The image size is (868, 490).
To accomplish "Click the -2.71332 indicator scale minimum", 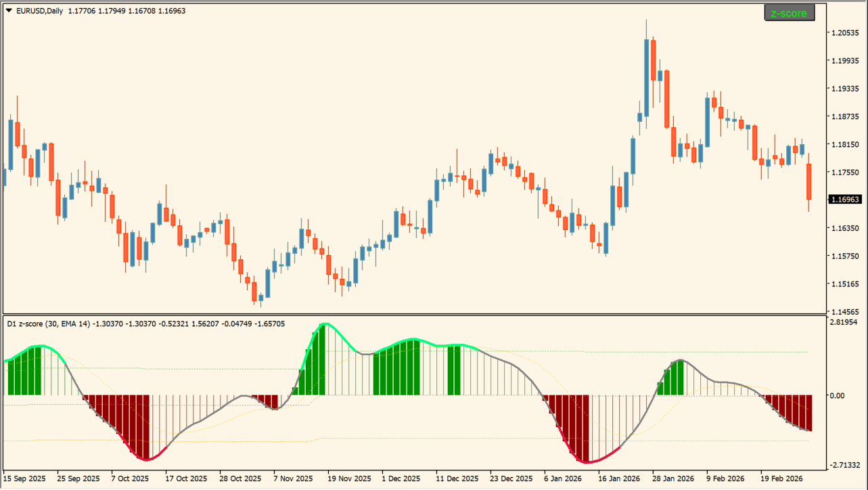I will [x=844, y=466].
